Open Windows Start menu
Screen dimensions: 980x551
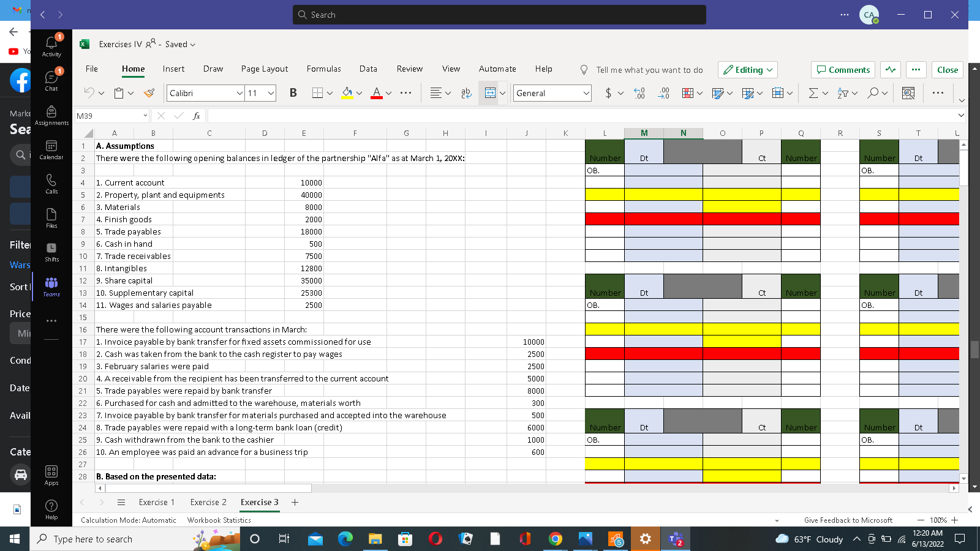(15, 539)
